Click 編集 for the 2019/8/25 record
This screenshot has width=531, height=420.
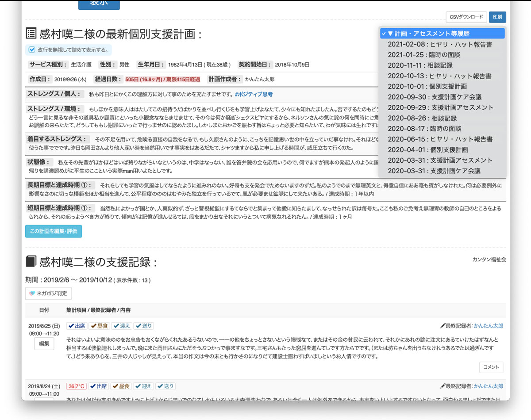pos(44,344)
